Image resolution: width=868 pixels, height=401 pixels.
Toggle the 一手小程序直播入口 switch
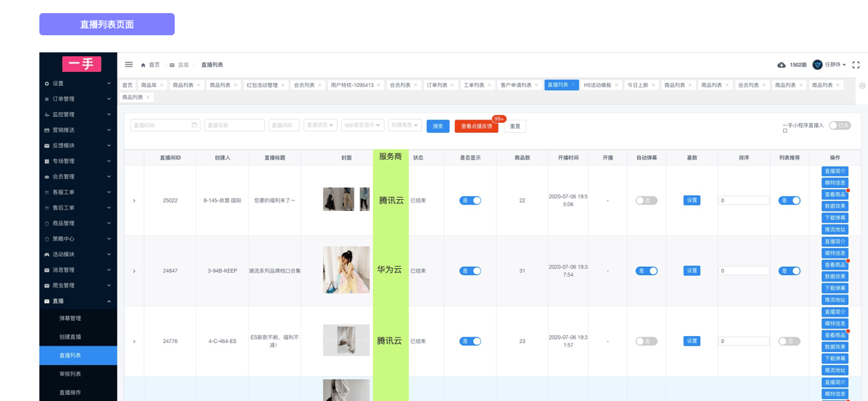[x=840, y=125]
